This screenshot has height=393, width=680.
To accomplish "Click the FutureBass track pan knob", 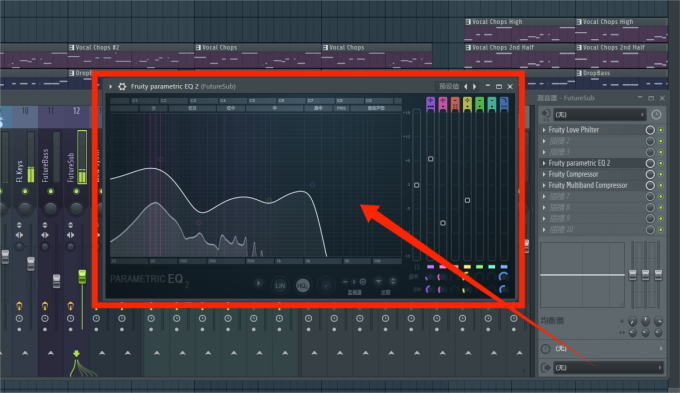I will click(51, 209).
